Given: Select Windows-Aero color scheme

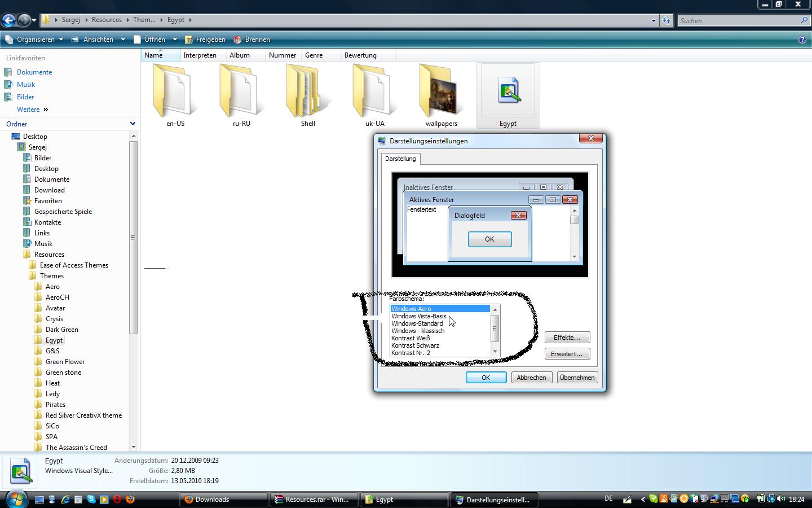Looking at the screenshot, I should (x=440, y=309).
